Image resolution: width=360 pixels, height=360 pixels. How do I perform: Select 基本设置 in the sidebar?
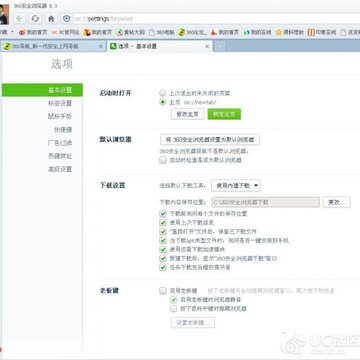click(42, 90)
